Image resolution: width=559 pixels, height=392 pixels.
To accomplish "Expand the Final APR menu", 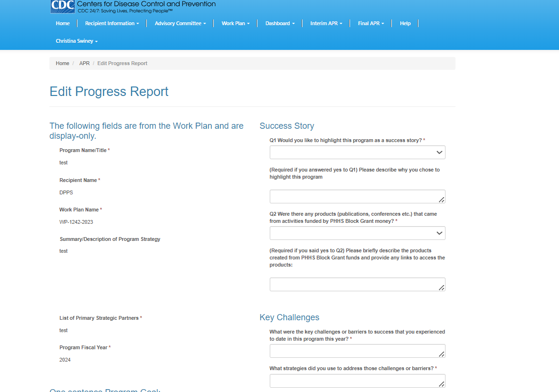I will point(371,23).
